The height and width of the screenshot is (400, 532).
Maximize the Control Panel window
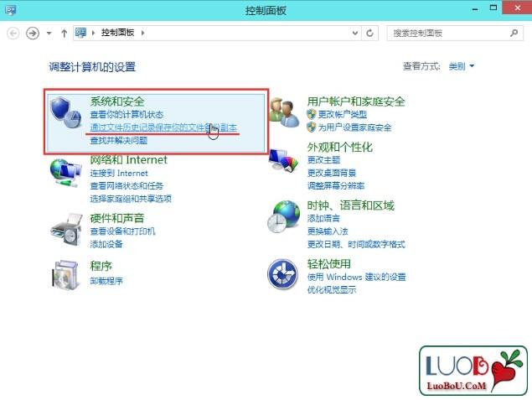(493, 8)
